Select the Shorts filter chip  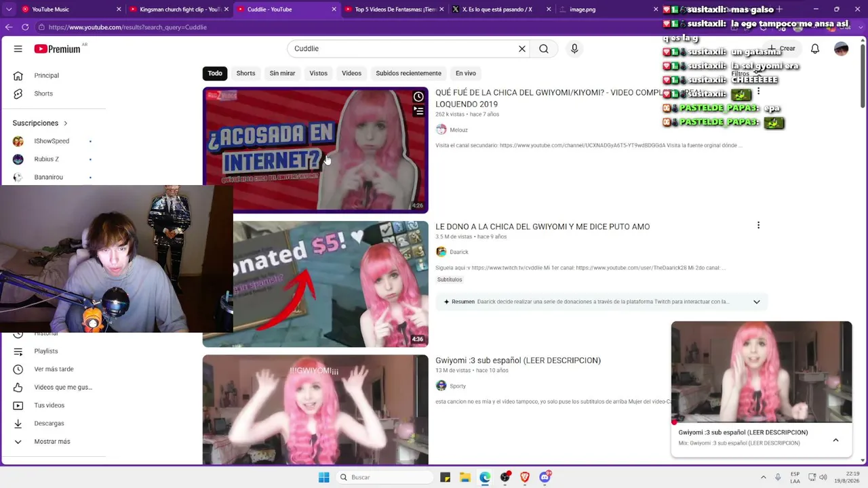245,73
